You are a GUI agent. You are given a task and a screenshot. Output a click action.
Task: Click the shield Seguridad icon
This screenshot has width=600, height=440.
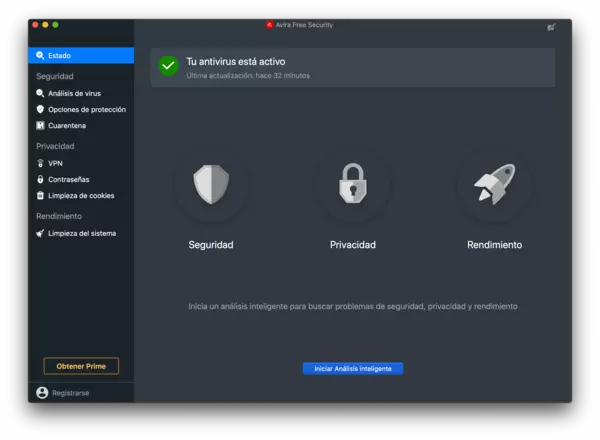pos(211,185)
